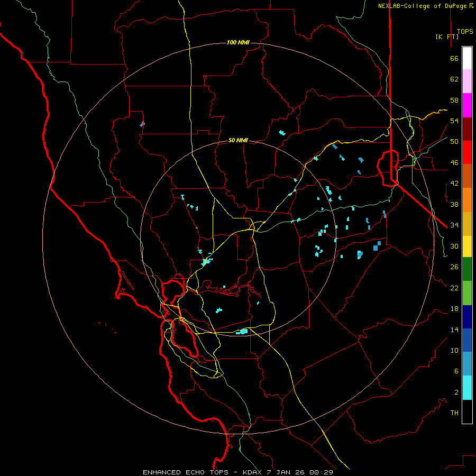Click the '62' legend value

pyautogui.click(x=454, y=79)
